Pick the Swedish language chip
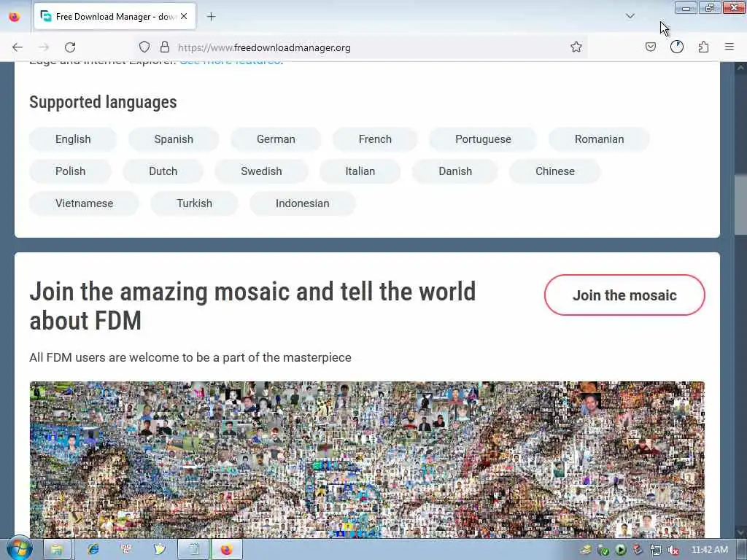This screenshot has height=560, width=747. [261, 171]
